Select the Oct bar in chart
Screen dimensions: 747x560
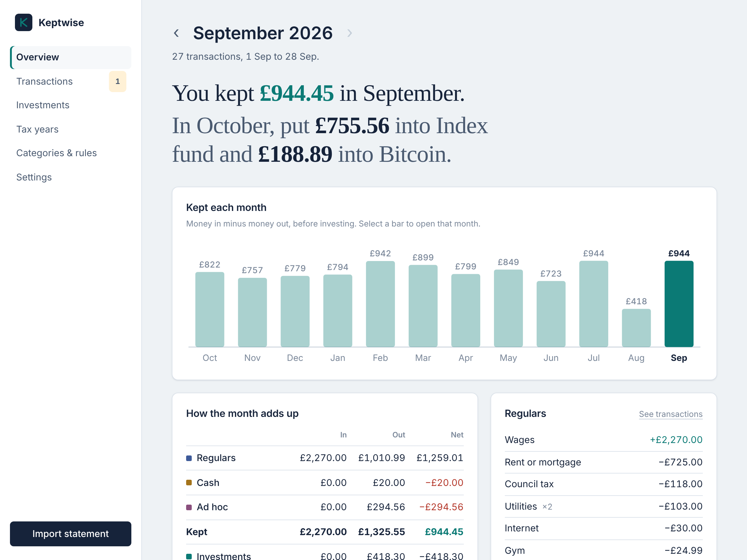pos(210,309)
